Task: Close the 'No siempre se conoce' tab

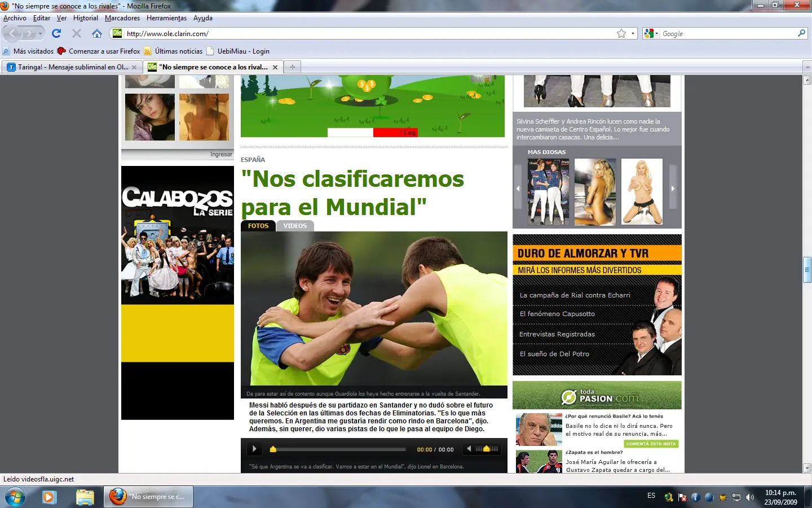Action: [275, 67]
